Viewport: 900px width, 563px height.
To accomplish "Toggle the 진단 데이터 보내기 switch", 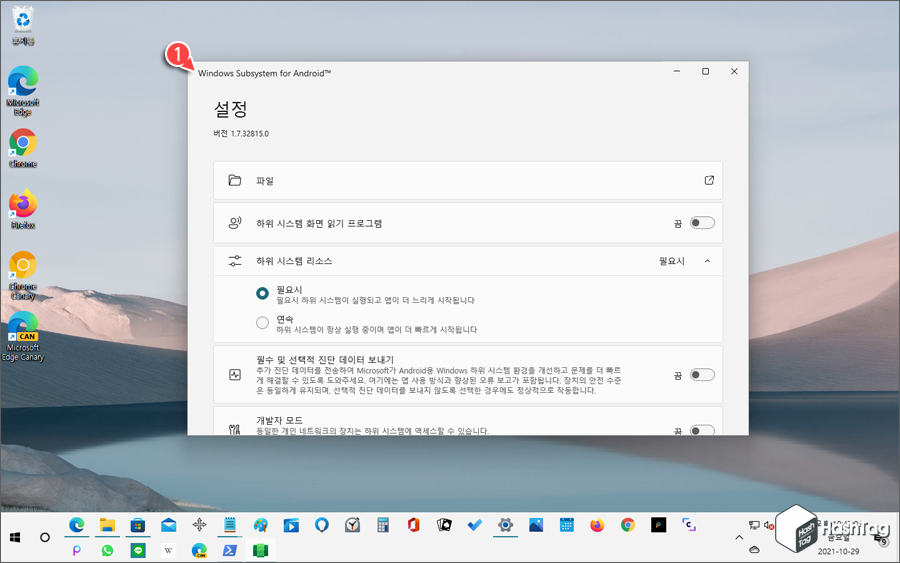I will pos(702,375).
